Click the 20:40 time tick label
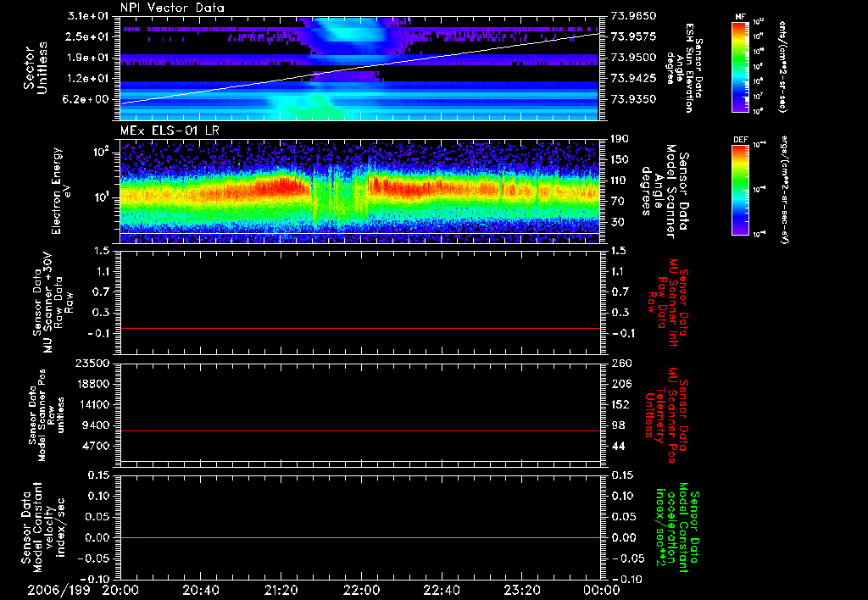868x600 pixels. 201,589
